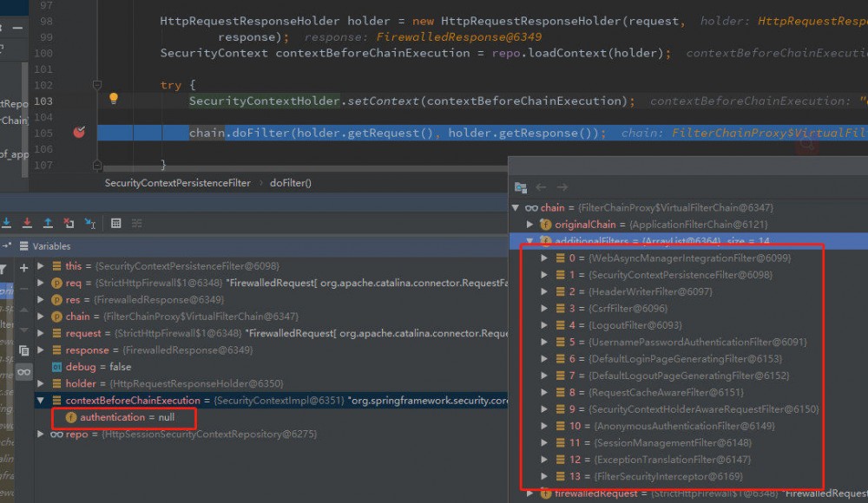Screen dimensions: 868x503
Task: Click the copy icon in Variables sidebar
Action: tap(23, 350)
